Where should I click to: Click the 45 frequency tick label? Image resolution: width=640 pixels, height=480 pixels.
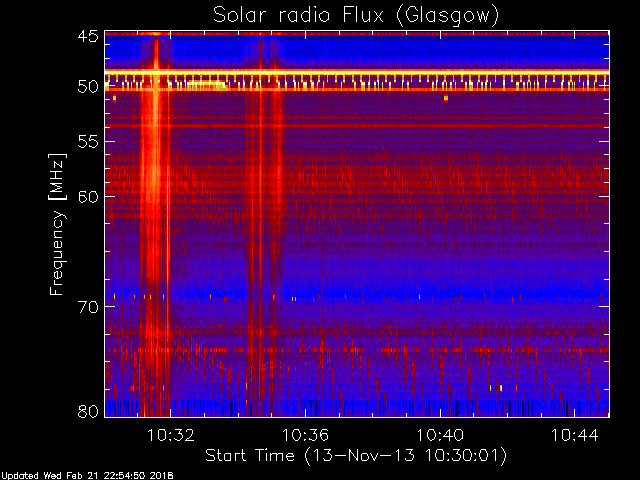coord(88,36)
